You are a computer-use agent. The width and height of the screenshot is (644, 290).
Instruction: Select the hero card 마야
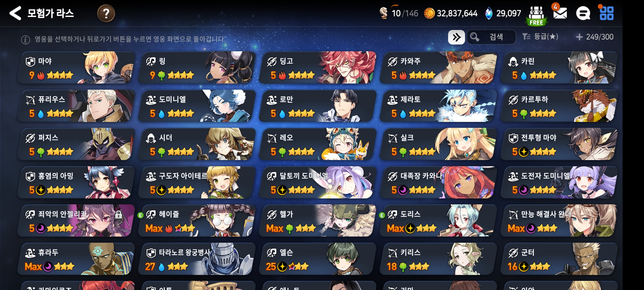76,67
